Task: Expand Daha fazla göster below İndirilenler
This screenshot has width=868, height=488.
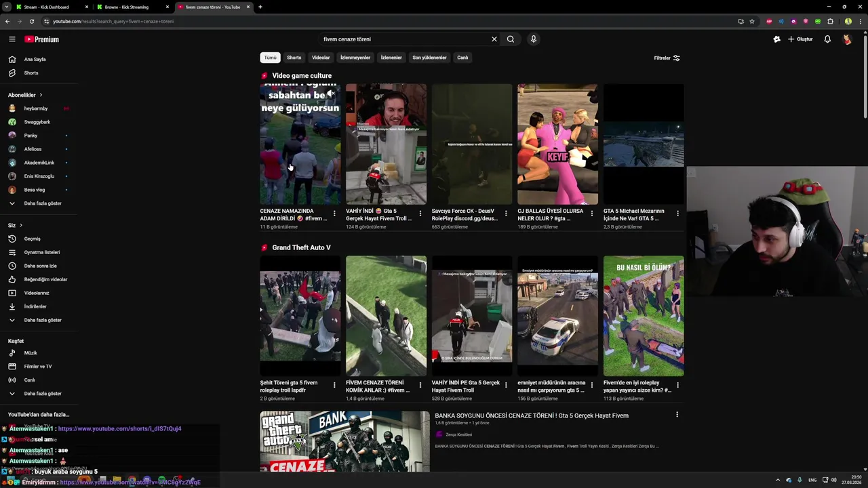Action: pos(42,320)
